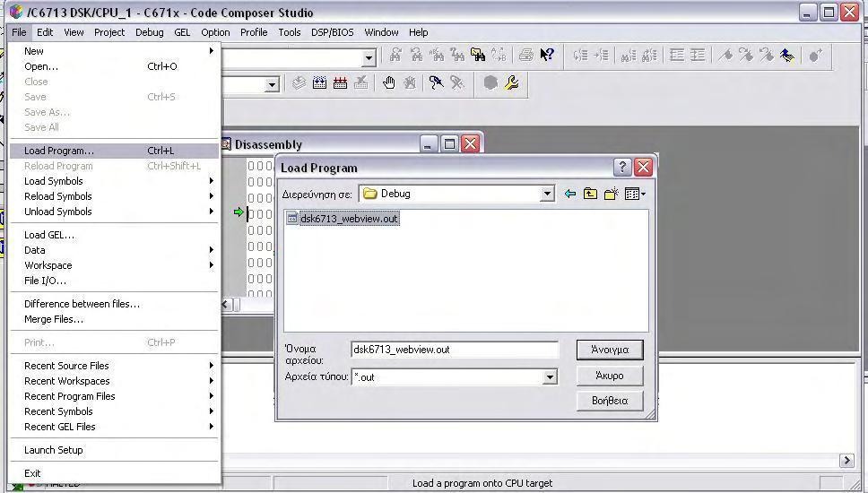The image size is (868, 493).
Task: Click the blue bookmark edit icon in toolbar
Action: tap(786, 55)
